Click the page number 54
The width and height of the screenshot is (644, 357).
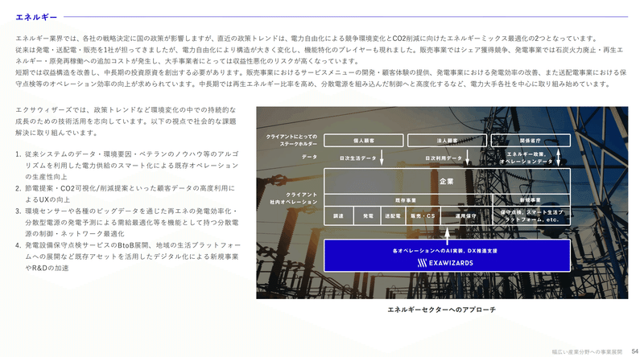[635, 351]
